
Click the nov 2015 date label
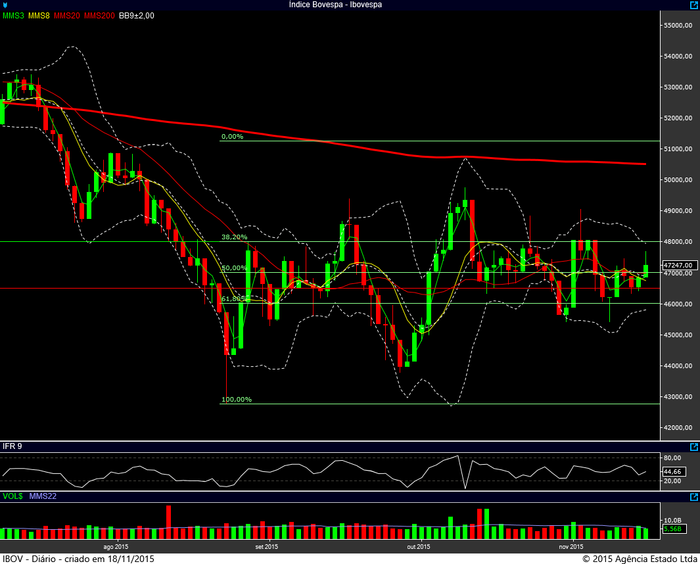[x=571, y=547]
